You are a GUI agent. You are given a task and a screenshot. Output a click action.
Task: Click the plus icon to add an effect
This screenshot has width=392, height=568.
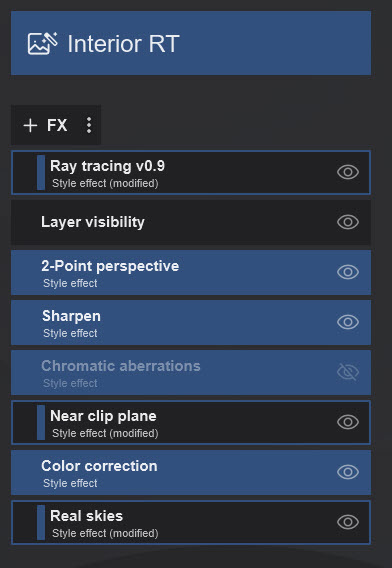30,126
